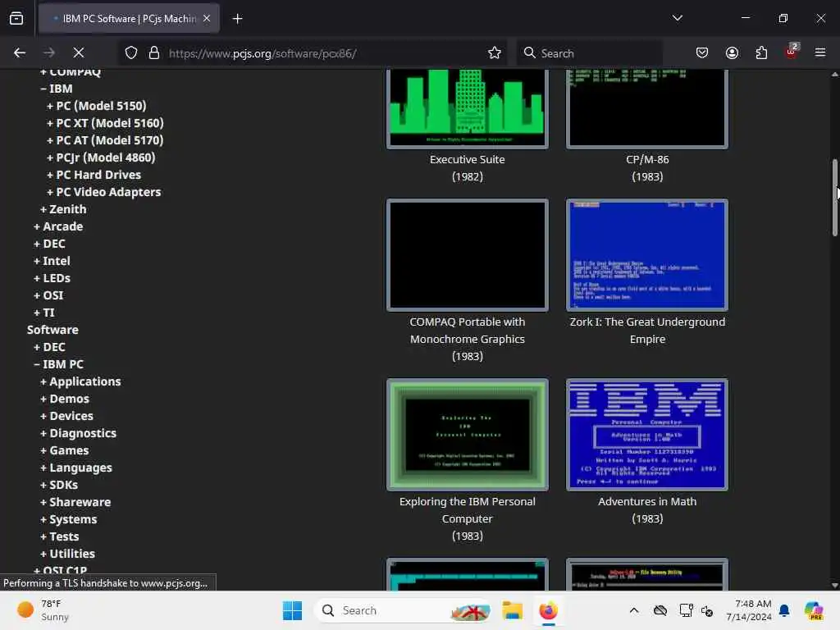Click the page vertical scrollbar thumb

834,197
